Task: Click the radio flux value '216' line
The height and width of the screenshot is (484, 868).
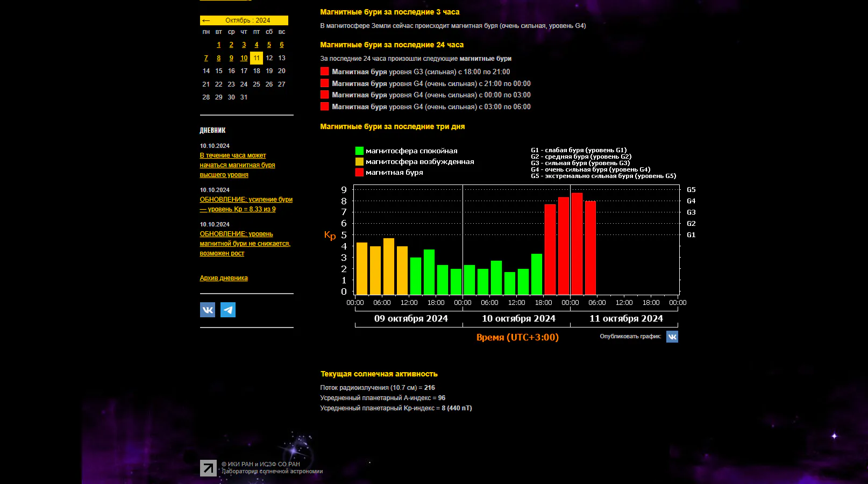Action: [x=378, y=387]
